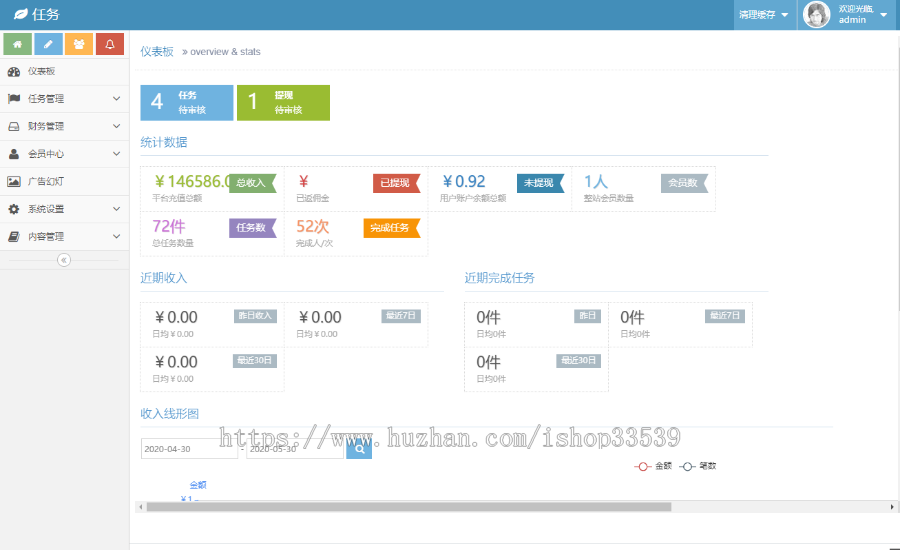This screenshot has height=550, width=900.
Task: Click end date field 2020-05-30
Action: (295, 449)
